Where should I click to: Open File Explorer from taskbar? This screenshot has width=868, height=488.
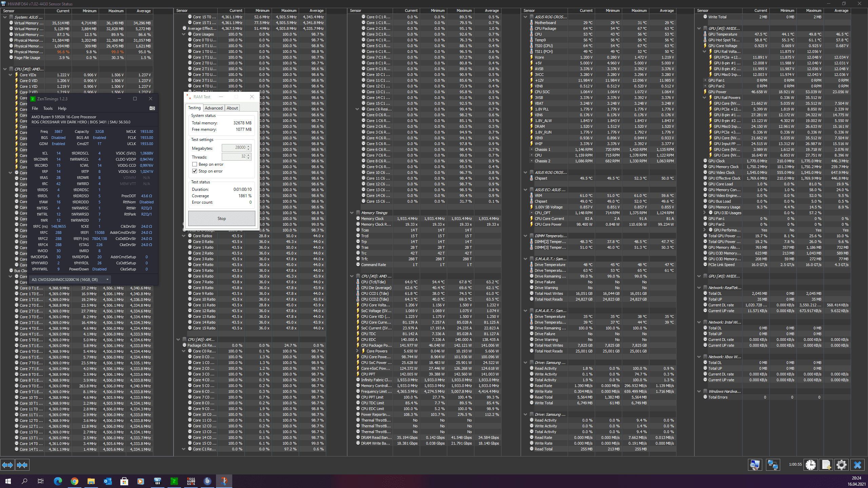(91, 481)
